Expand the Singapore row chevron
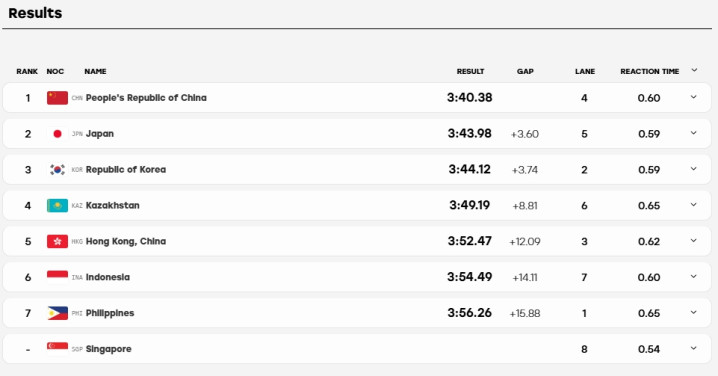Screen dimensions: 718x376 [x=693, y=348]
